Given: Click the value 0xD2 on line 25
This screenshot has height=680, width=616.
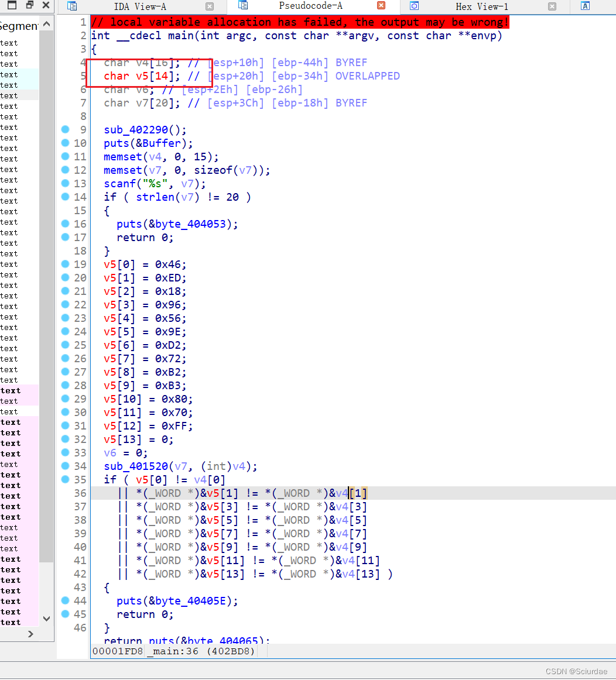Looking at the screenshot, I should (x=168, y=345).
